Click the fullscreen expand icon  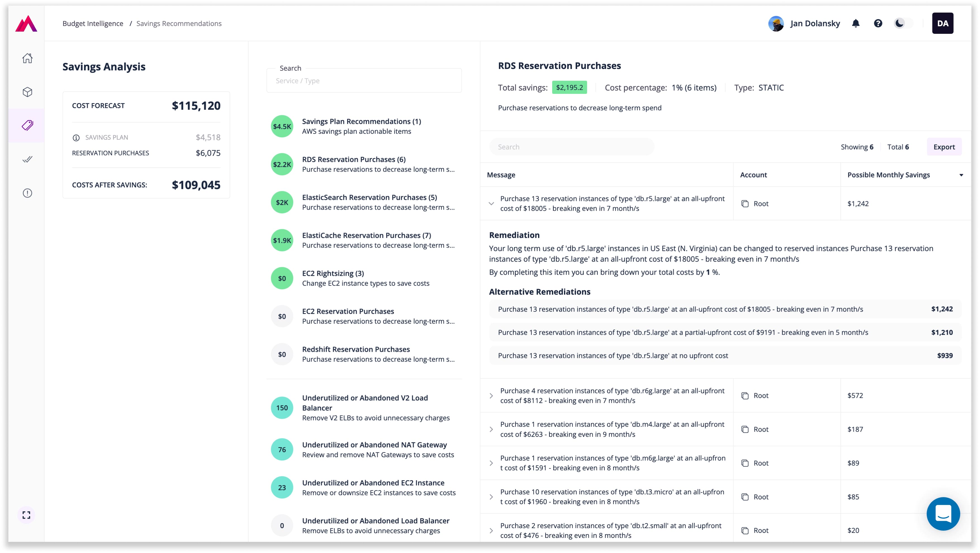coord(26,515)
